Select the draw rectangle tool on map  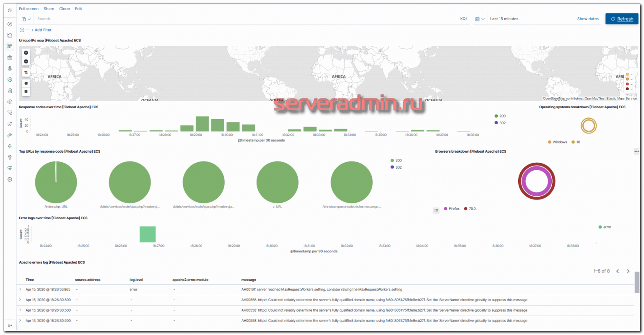tap(26, 91)
